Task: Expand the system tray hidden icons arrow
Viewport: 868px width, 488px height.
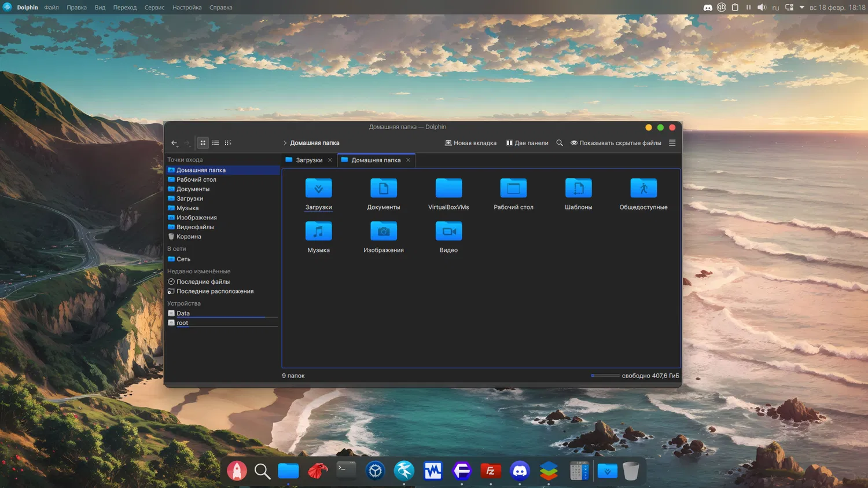Action: pos(802,8)
